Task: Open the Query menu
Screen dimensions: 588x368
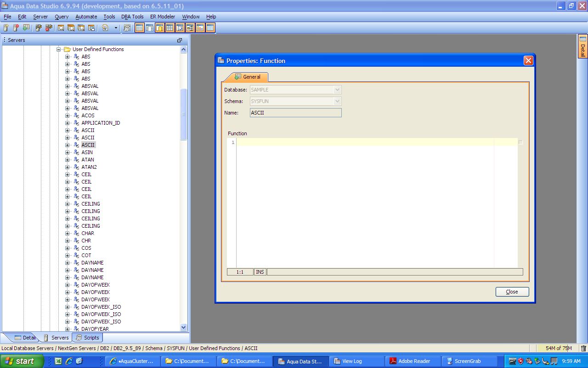Action: [x=62, y=17]
